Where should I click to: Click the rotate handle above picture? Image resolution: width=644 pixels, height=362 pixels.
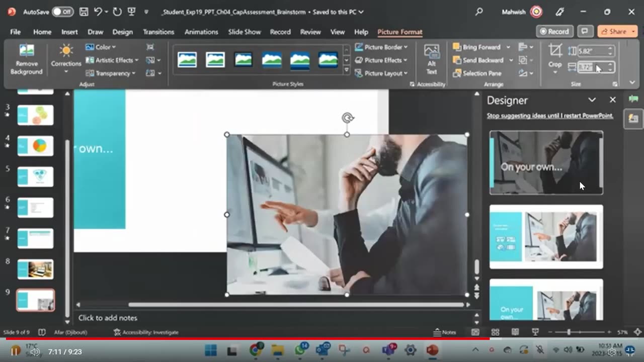point(347,118)
